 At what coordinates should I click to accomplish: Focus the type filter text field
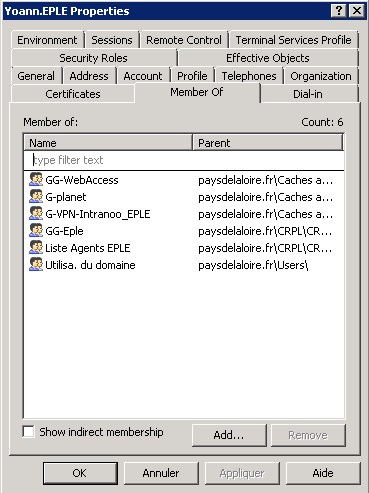coord(184,160)
